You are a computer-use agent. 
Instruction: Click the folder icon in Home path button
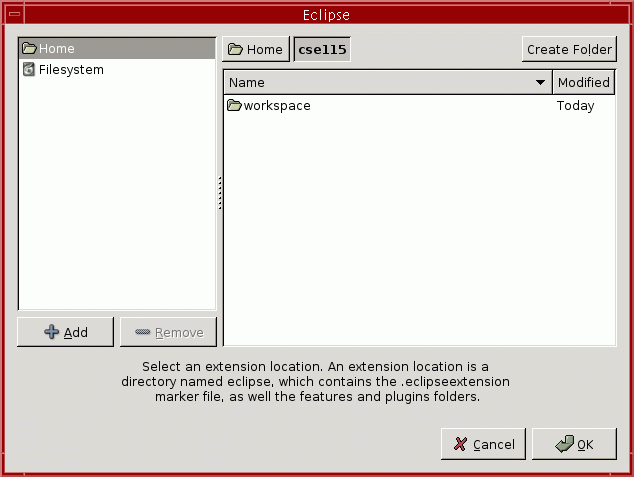[x=236, y=49]
